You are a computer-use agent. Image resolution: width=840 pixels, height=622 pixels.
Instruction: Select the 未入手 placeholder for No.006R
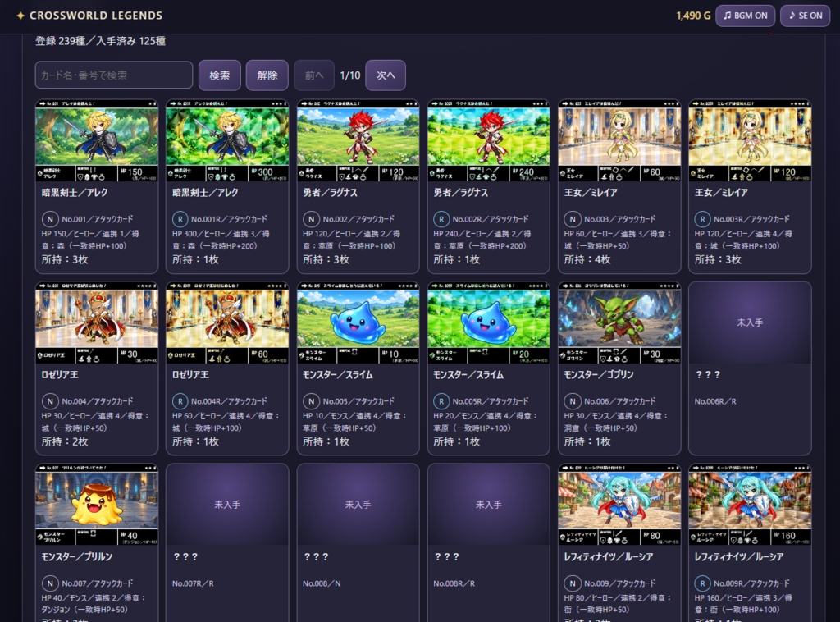click(x=750, y=323)
